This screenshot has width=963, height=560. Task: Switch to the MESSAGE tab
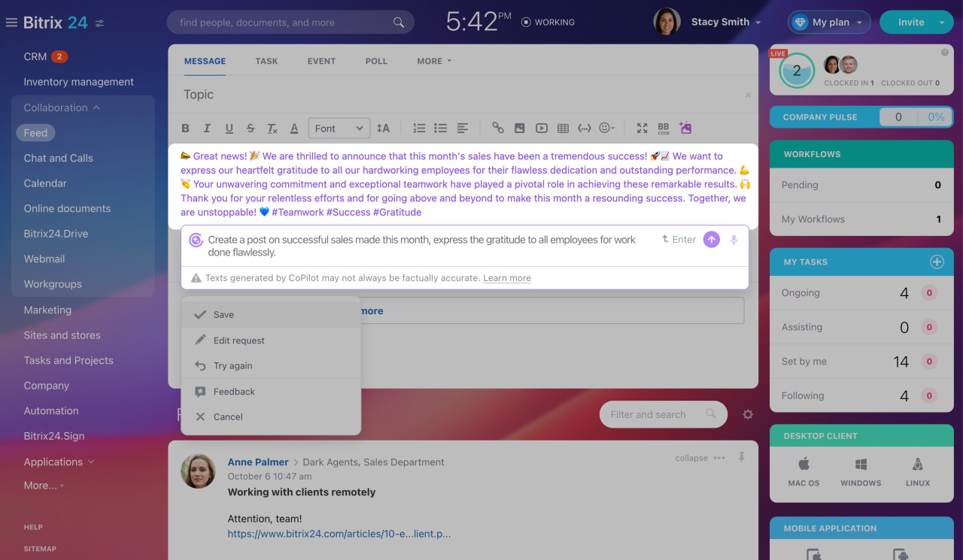[205, 61]
